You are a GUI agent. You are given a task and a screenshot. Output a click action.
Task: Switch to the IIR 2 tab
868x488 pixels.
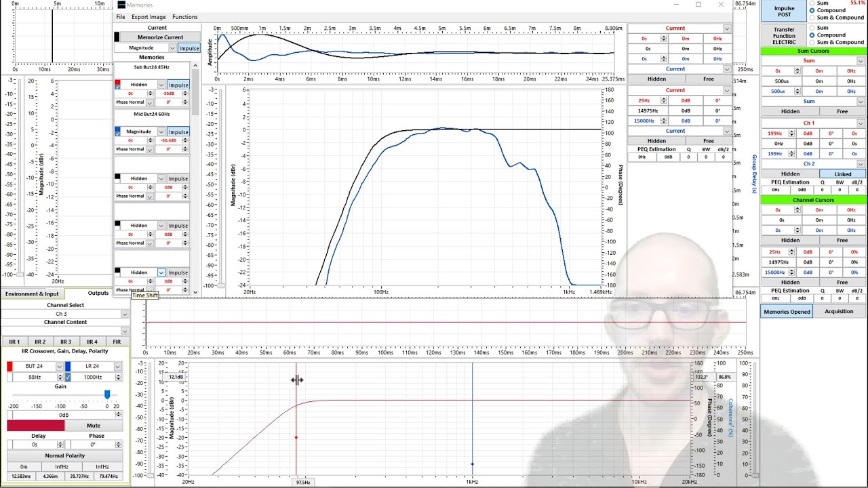[x=40, y=342]
